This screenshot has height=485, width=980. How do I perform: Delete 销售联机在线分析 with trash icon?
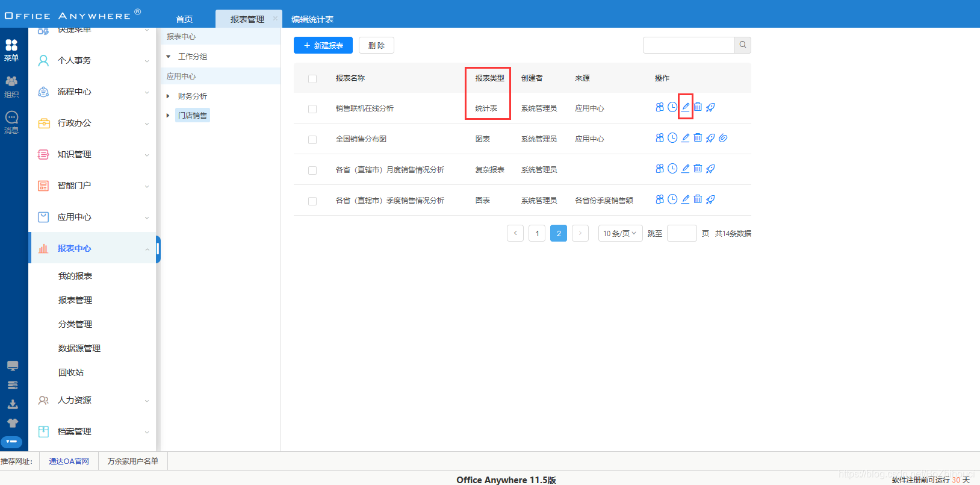coord(698,107)
